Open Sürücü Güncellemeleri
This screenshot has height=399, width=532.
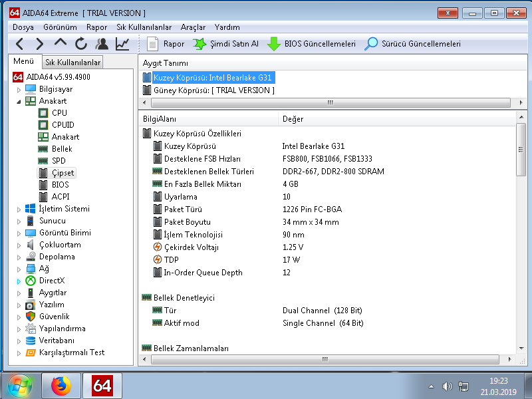point(412,44)
